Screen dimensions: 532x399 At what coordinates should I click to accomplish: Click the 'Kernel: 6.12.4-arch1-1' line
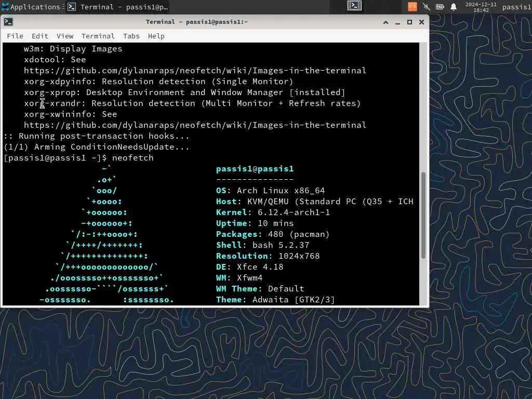[273, 212]
